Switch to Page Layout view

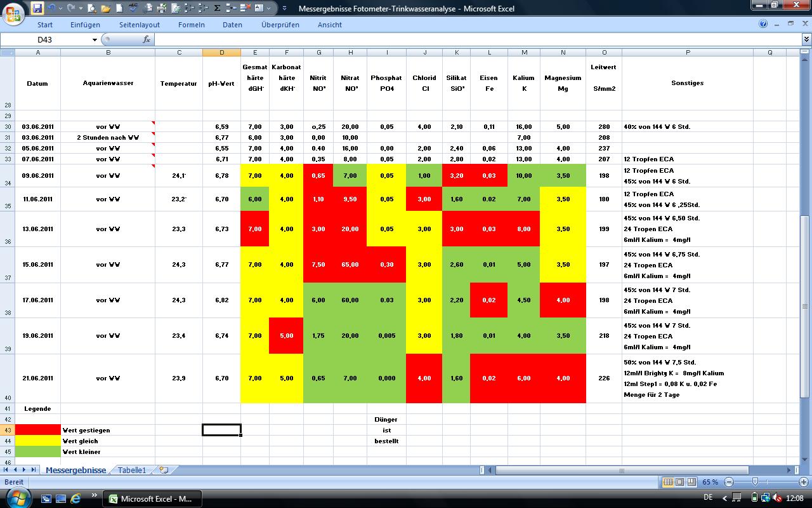click(679, 483)
